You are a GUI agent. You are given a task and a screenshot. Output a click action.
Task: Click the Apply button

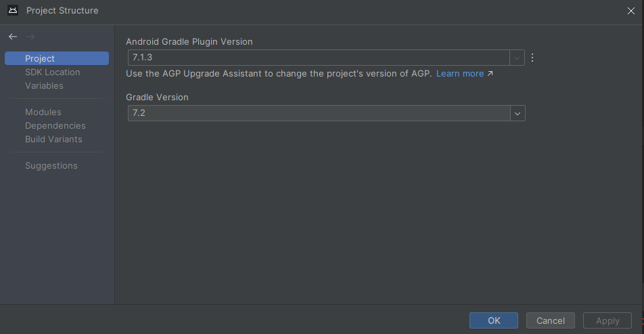[x=607, y=320]
